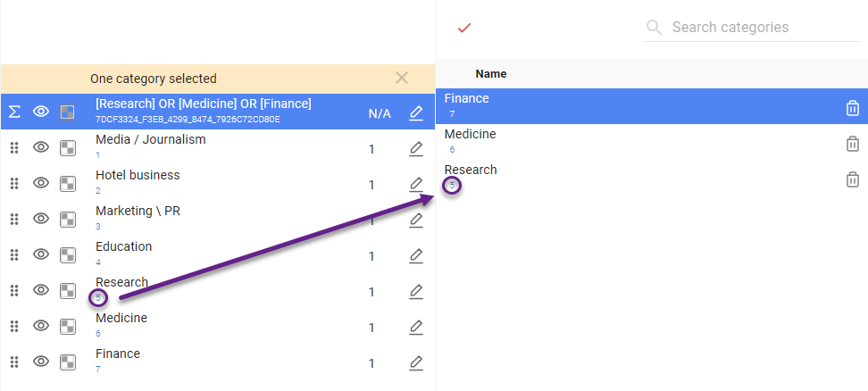Delete Finance from the selected categories
This screenshot has height=391, width=868.
point(852,108)
